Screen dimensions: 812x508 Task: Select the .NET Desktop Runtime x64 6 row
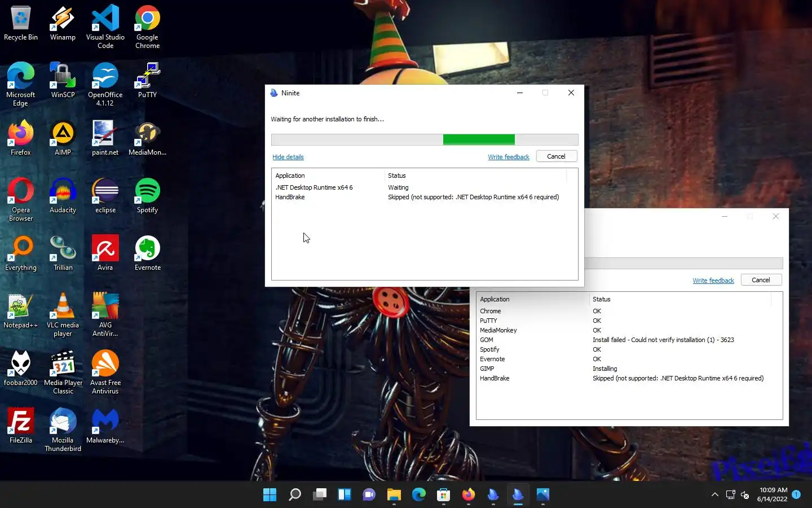pos(424,187)
